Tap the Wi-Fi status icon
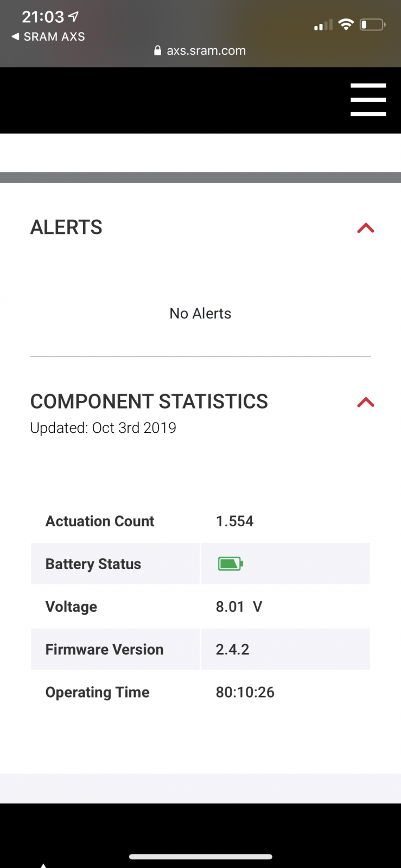 [346, 24]
